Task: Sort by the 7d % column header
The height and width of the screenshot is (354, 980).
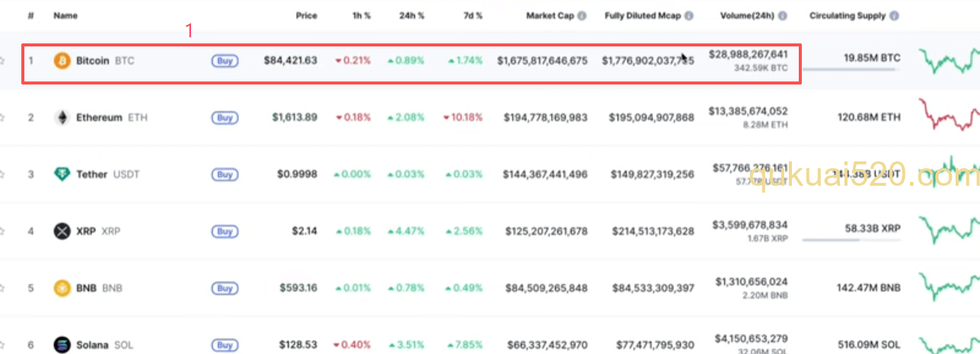Action: [x=472, y=15]
